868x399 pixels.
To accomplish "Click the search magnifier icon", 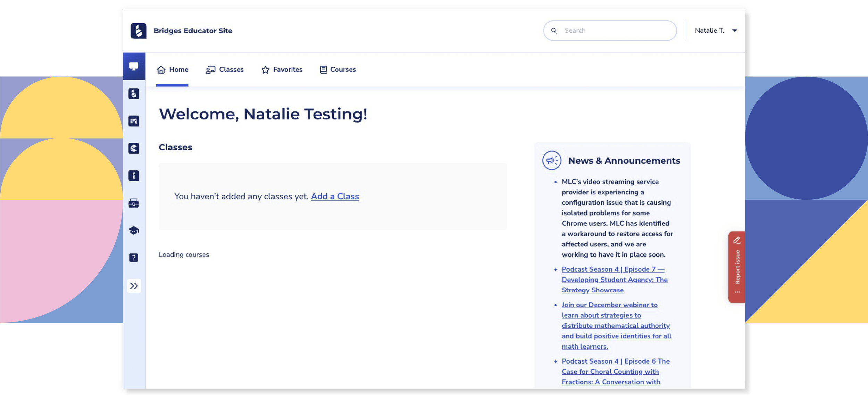I will (x=554, y=31).
